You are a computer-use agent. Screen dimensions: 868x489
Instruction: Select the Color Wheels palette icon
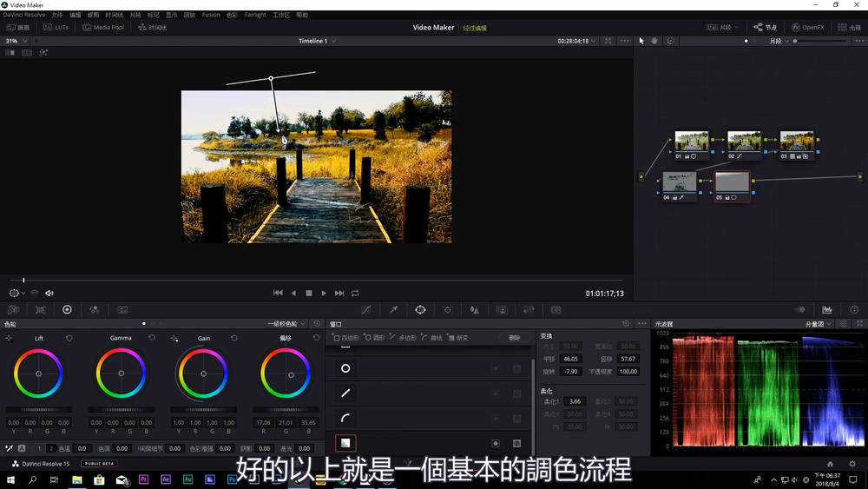pos(67,309)
